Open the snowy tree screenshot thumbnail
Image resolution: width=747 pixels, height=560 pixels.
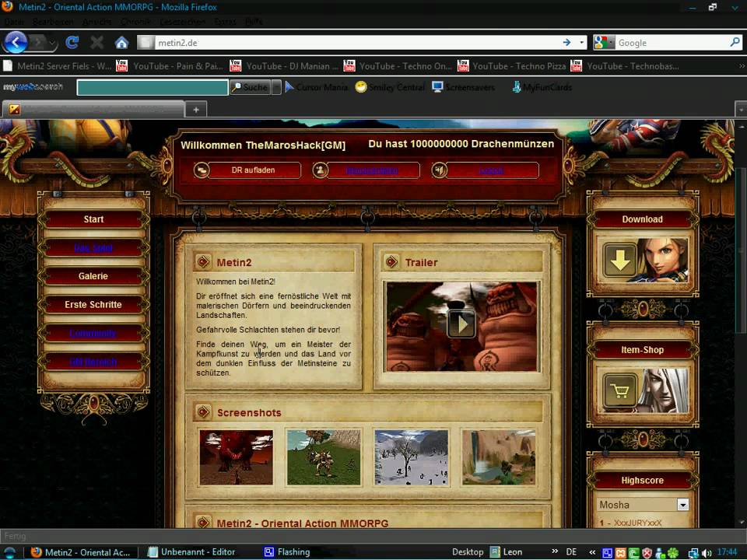coord(412,457)
